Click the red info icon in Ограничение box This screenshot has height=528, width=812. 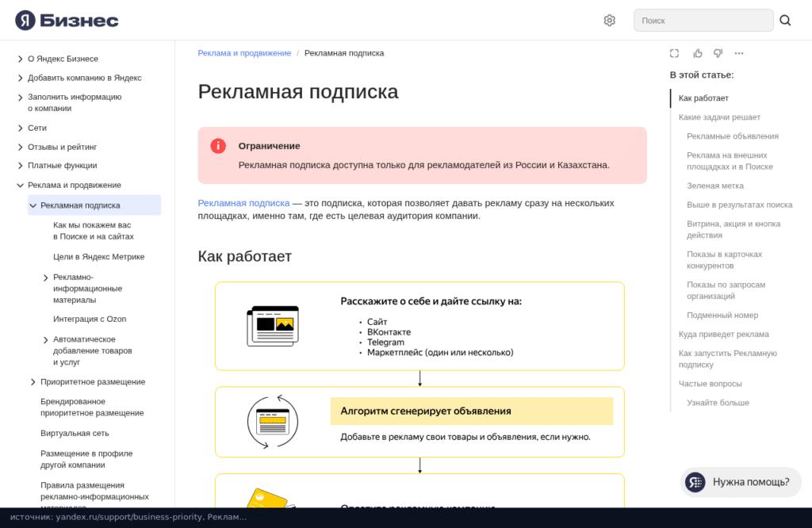pos(218,146)
